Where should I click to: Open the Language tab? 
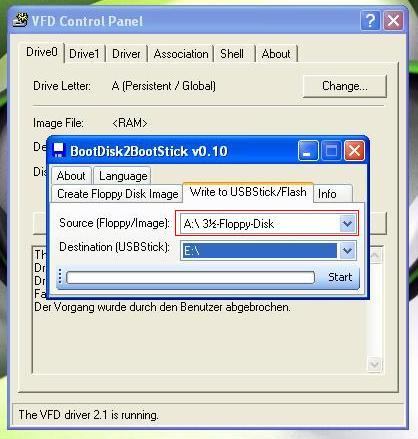pos(123,176)
